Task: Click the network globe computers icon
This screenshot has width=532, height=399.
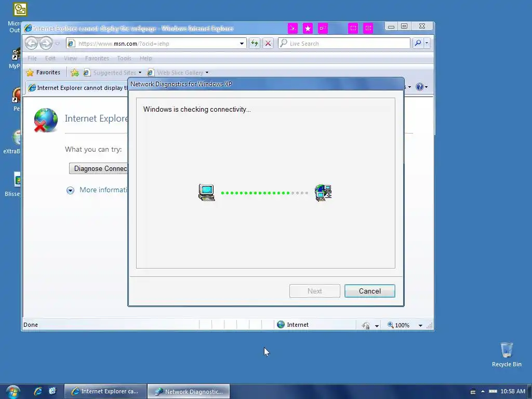Action: [x=323, y=193]
